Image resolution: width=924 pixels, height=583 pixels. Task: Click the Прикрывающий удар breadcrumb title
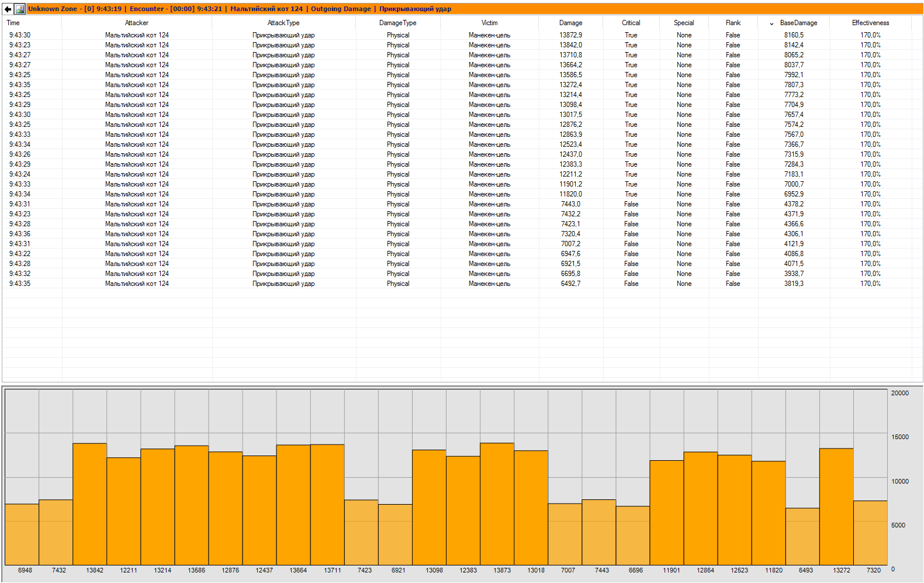pyautogui.click(x=415, y=9)
